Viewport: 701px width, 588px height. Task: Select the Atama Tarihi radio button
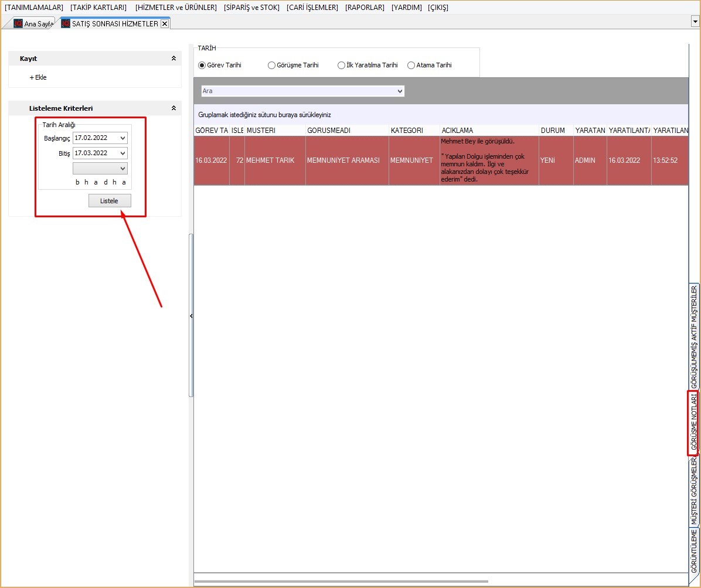pos(411,66)
